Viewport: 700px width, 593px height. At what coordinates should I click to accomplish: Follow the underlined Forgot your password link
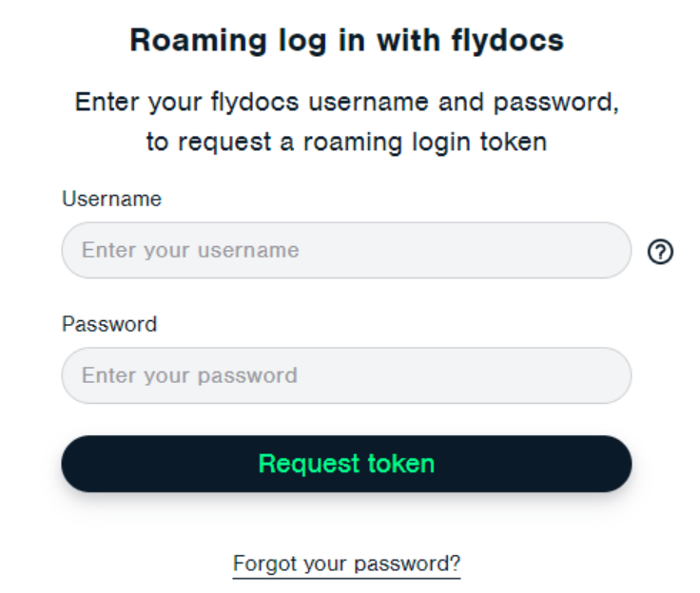(x=346, y=564)
